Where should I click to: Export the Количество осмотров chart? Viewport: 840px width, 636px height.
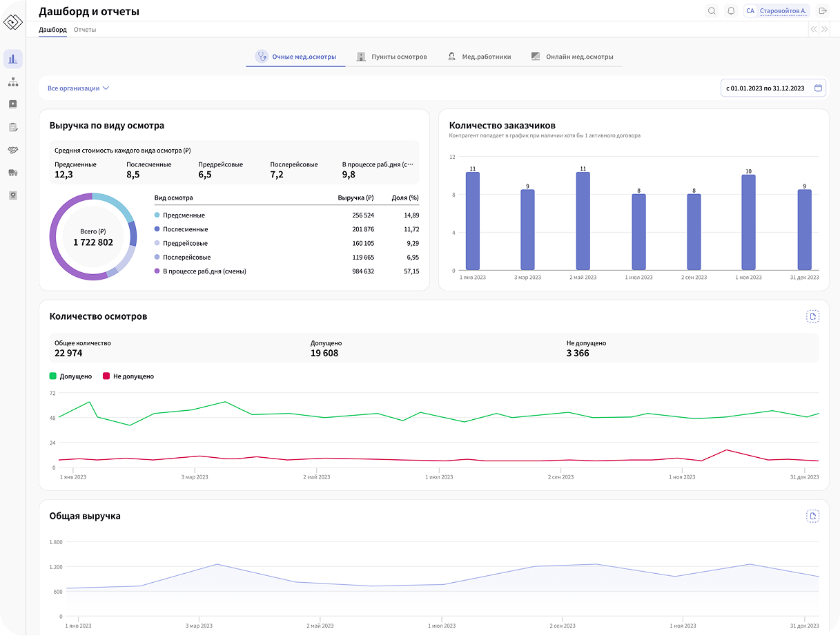[813, 316]
